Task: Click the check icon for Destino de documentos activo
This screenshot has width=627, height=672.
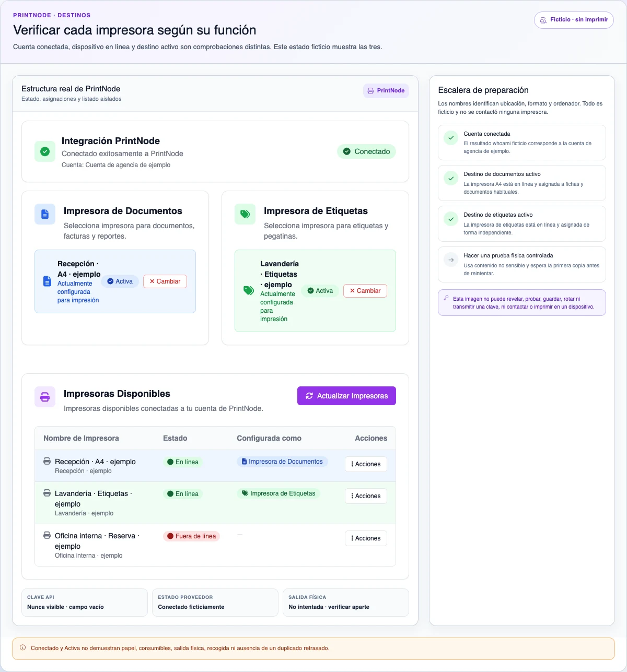Action: tap(451, 178)
